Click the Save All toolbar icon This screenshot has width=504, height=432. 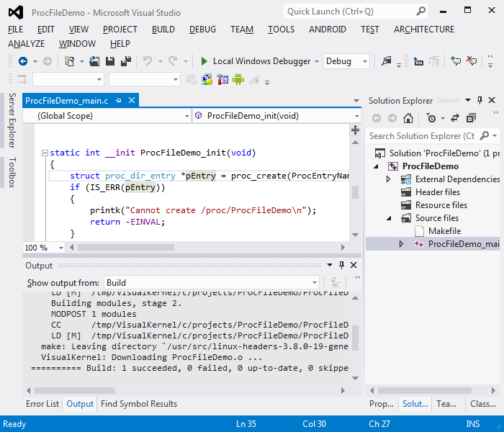(x=126, y=61)
